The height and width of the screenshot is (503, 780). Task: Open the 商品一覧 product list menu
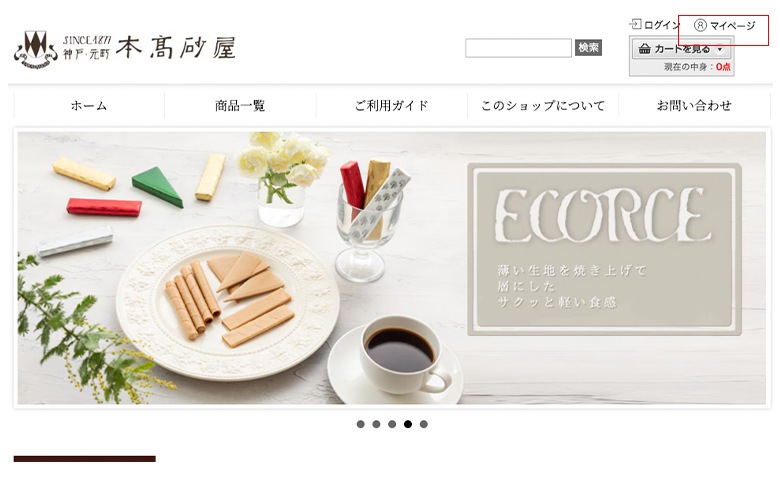(x=240, y=105)
